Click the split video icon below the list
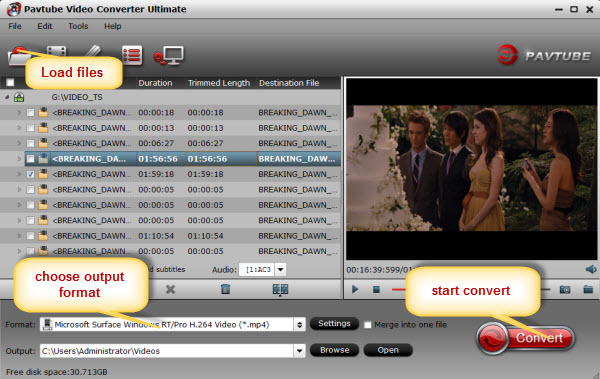The height and width of the screenshot is (379, 600). [280, 289]
